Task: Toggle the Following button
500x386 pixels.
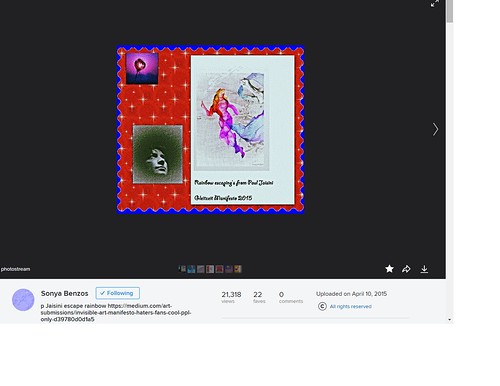Action: point(117,293)
